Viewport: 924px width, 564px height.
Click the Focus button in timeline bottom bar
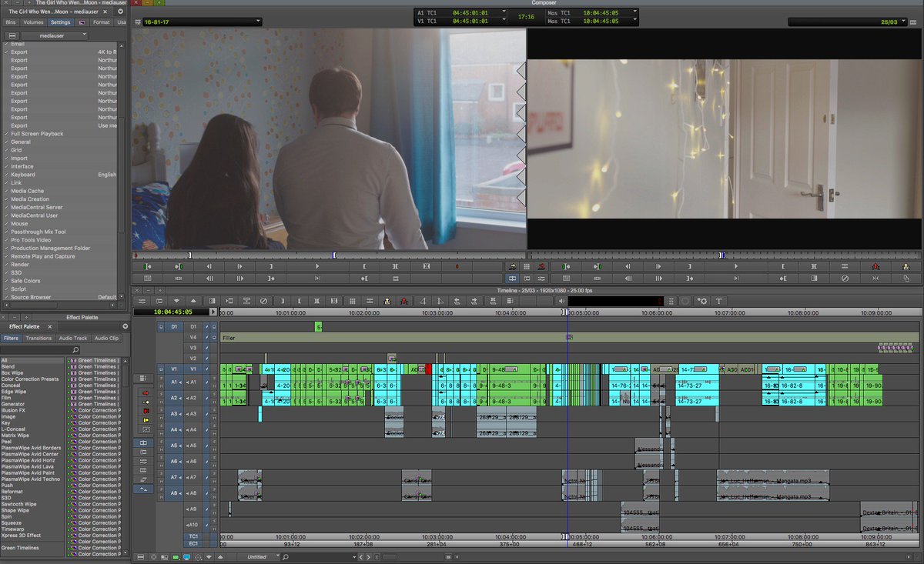[152, 556]
